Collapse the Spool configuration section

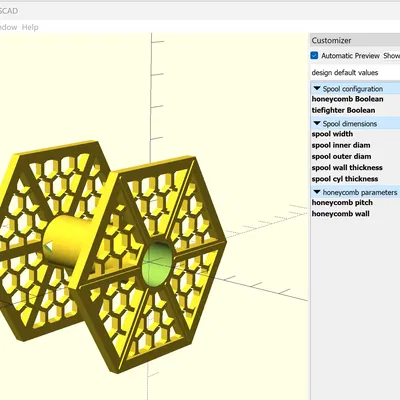click(317, 89)
